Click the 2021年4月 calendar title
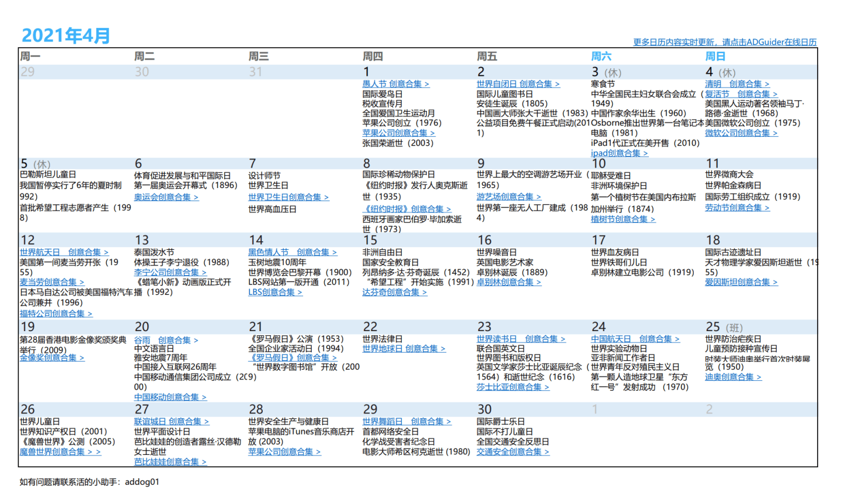The image size is (841, 504). (x=65, y=36)
